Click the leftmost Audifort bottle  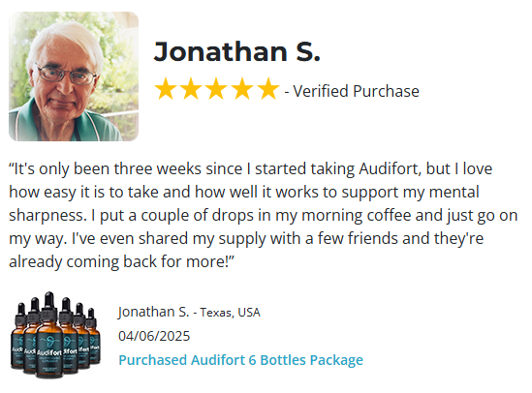tap(18, 335)
